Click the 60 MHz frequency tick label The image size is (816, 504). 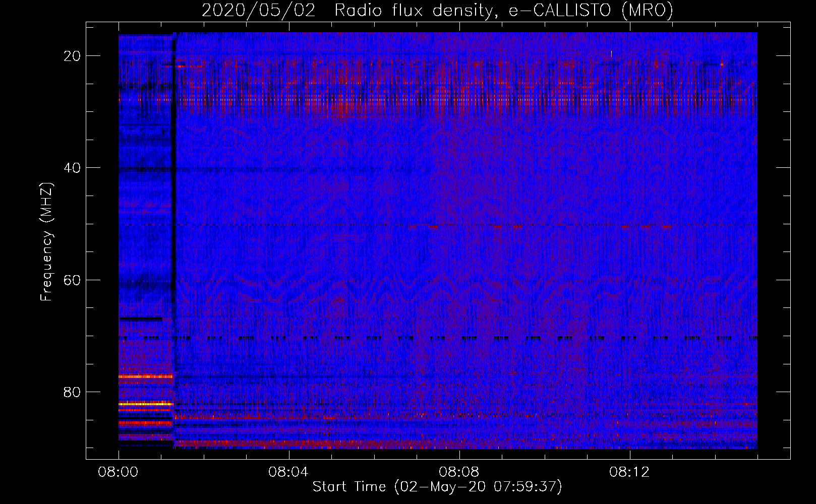73,280
